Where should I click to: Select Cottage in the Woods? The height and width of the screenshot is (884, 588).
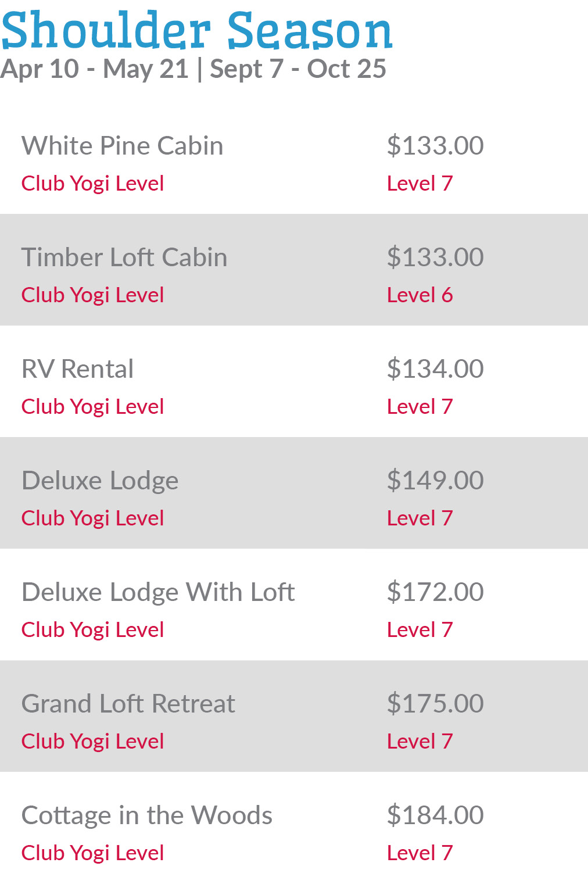pos(147,815)
